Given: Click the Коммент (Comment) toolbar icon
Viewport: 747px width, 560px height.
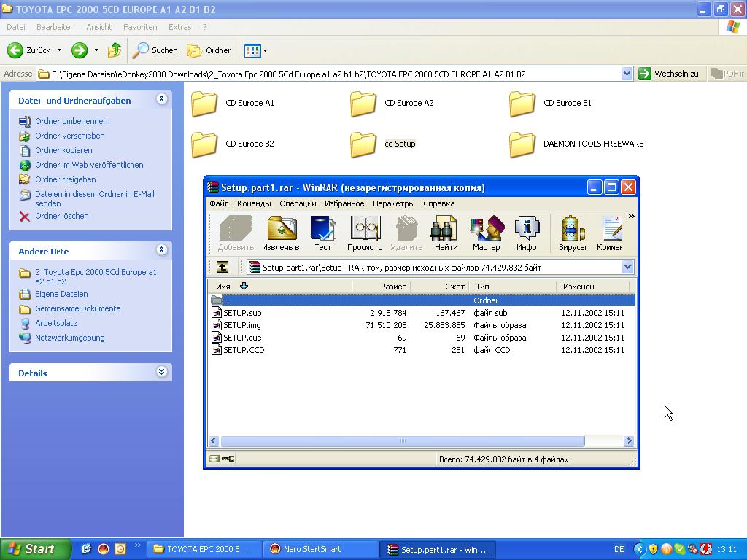Looking at the screenshot, I should coord(610,233).
